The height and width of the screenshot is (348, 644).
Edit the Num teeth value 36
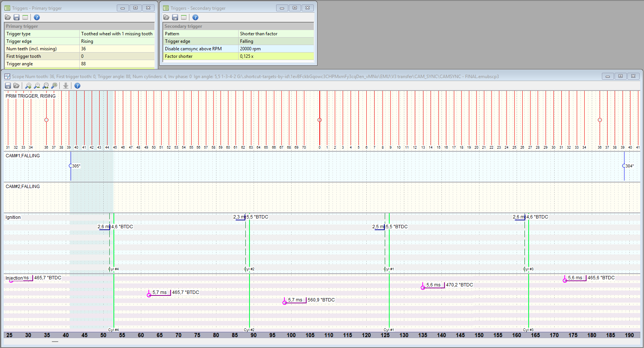[x=117, y=49]
